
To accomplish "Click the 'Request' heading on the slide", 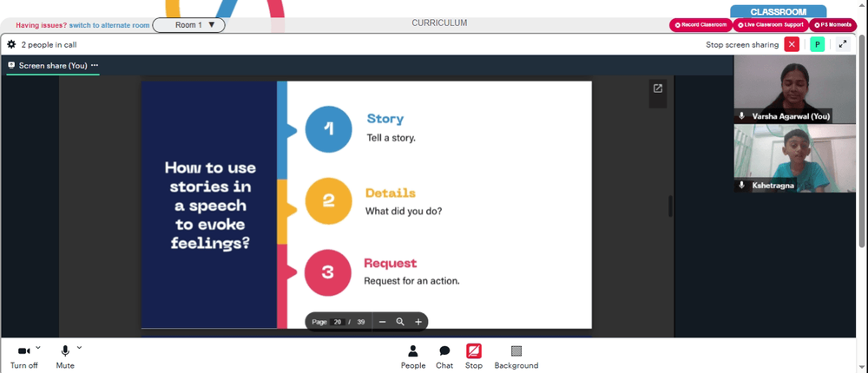I will (x=391, y=264).
